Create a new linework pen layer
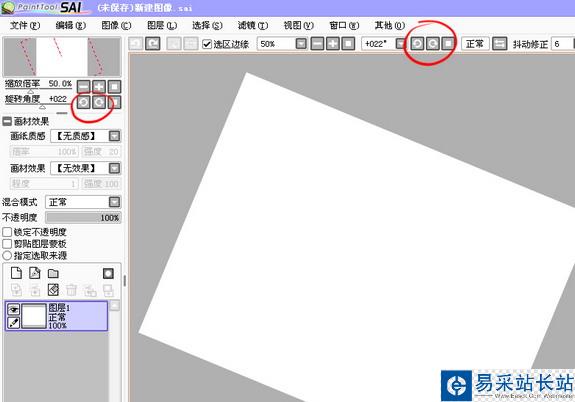Image resolution: width=575 pixels, height=402 pixels. pos(35,273)
